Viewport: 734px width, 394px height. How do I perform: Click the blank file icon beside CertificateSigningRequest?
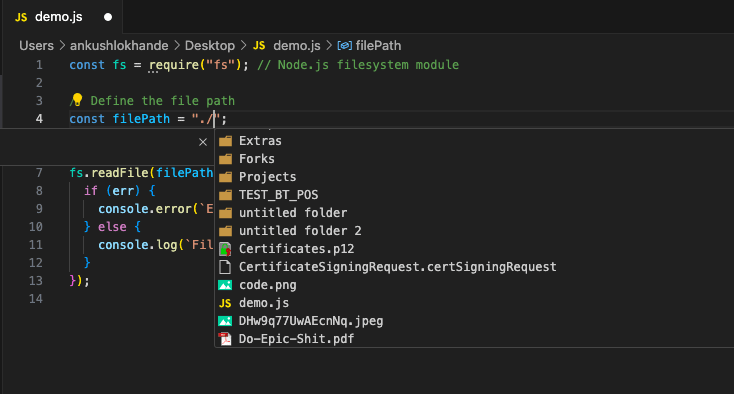[225, 267]
